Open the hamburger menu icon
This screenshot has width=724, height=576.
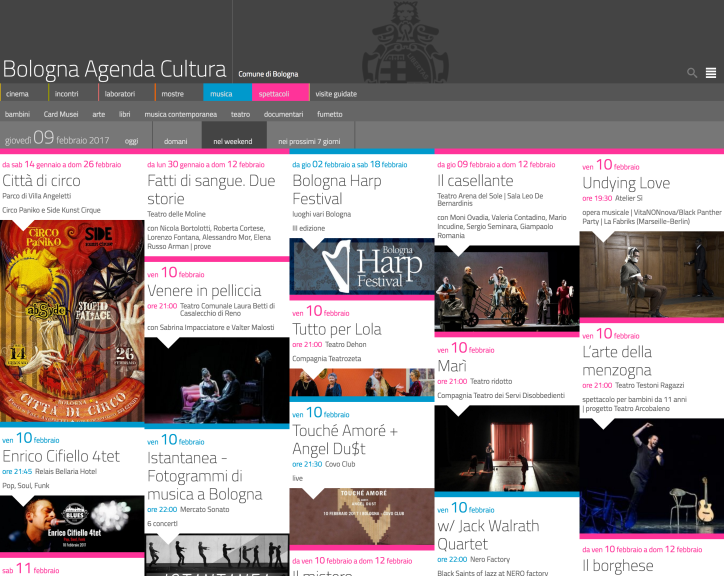[710, 73]
